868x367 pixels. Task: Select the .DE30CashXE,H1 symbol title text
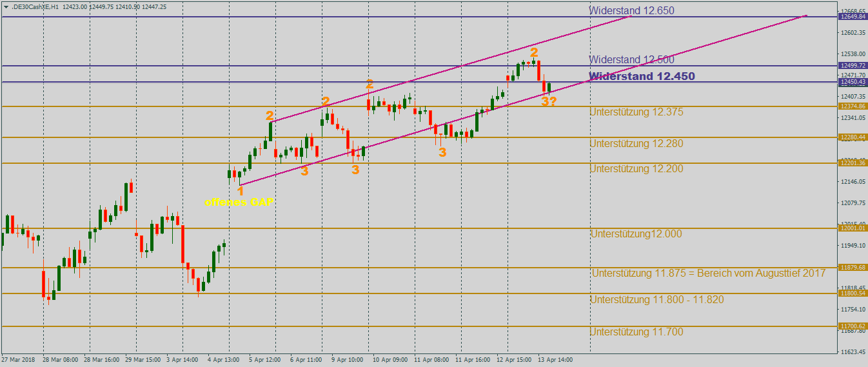point(35,6)
